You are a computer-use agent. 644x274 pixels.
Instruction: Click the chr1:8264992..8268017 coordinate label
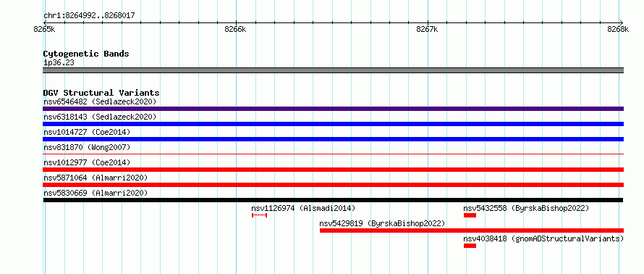pyautogui.click(x=89, y=16)
